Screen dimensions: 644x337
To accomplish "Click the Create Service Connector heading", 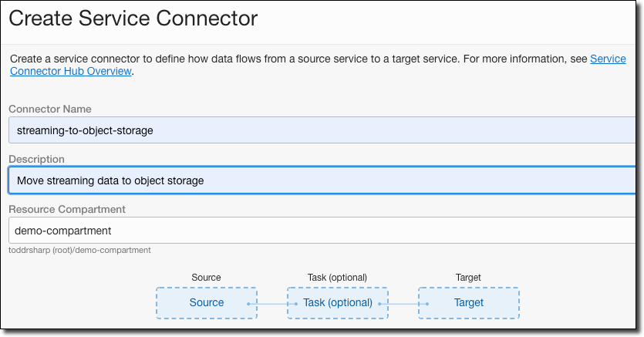I will click(133, 17).
